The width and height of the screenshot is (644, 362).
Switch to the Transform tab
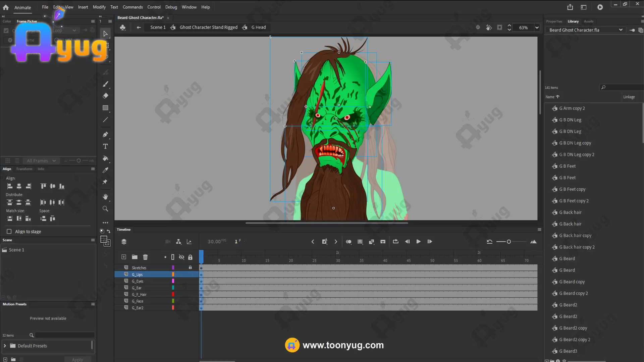point(24,169)
